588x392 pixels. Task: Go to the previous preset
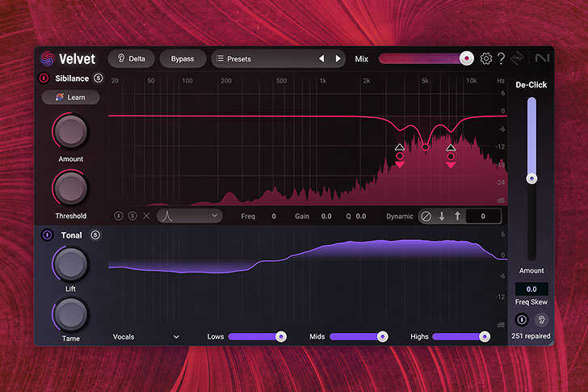(x=321, y=58)
